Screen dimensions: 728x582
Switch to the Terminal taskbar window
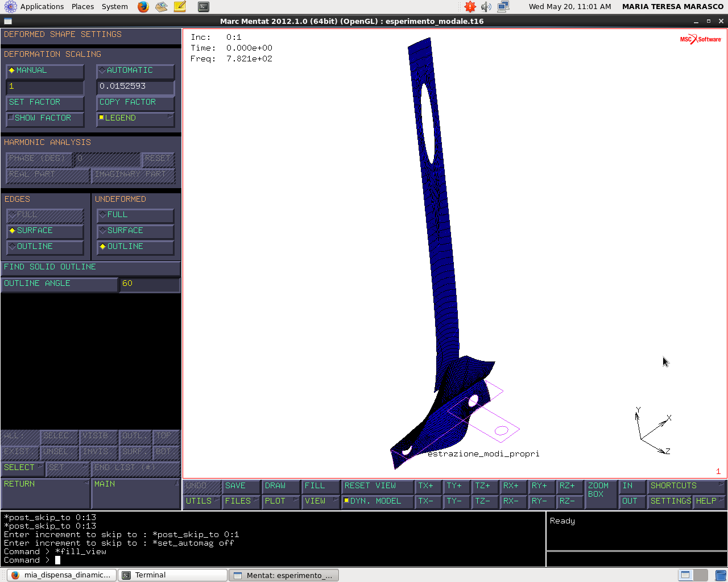click(x=172, y=575)
